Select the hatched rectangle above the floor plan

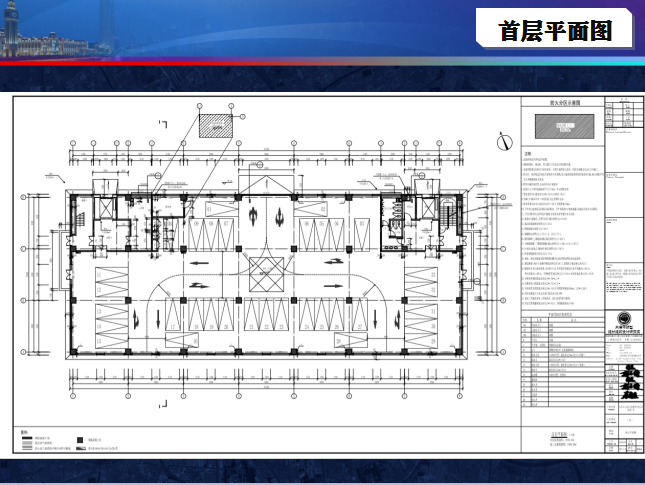point(212,125)
